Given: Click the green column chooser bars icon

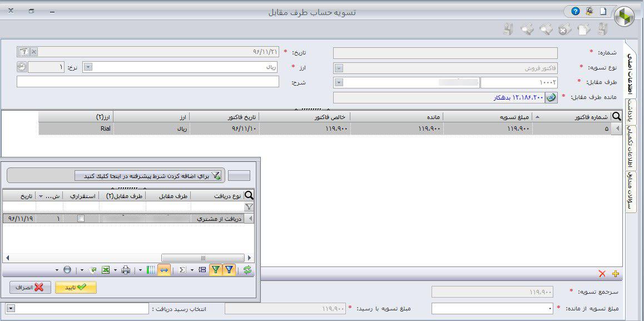Looking at the screenshot, I should tap(151, 270).
